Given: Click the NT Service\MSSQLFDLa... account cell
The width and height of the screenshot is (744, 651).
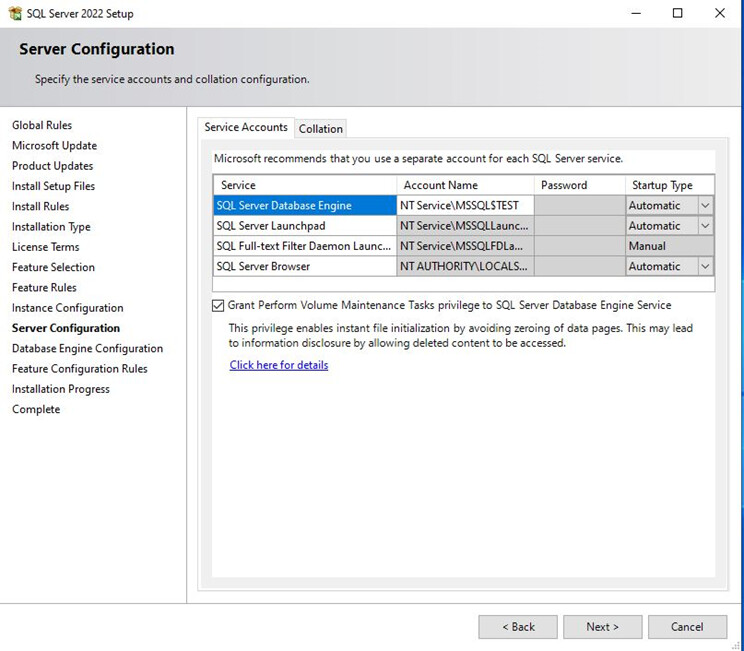Looking at the screenshot, I should 465,246.
